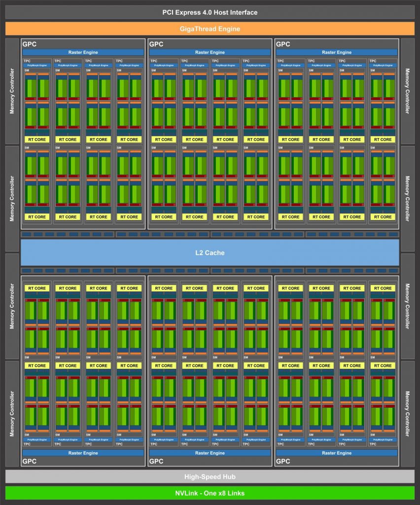
Task: Click the GPC label in the lower-middle cluster
Action: [156, 461]
